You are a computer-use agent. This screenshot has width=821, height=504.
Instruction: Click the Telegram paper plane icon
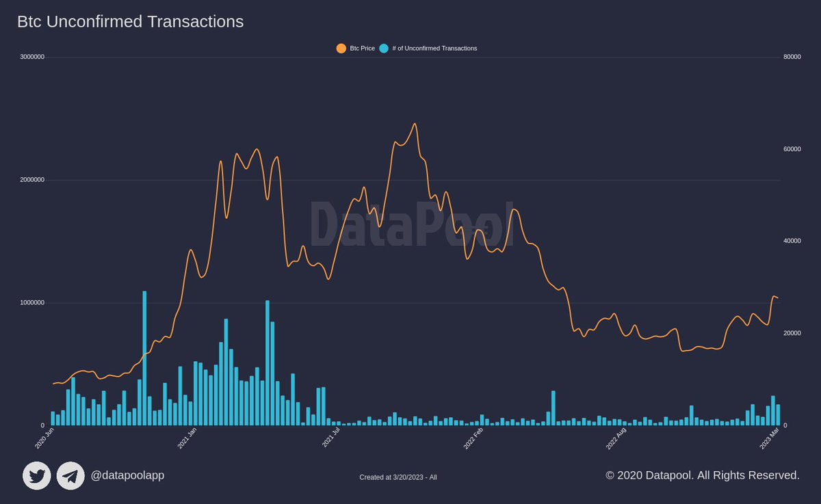(x=70, y=476)
